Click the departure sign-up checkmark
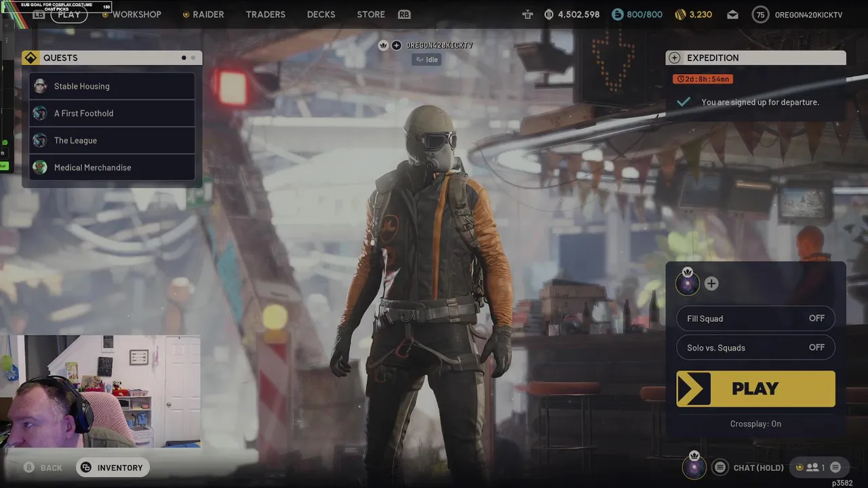 684,102
